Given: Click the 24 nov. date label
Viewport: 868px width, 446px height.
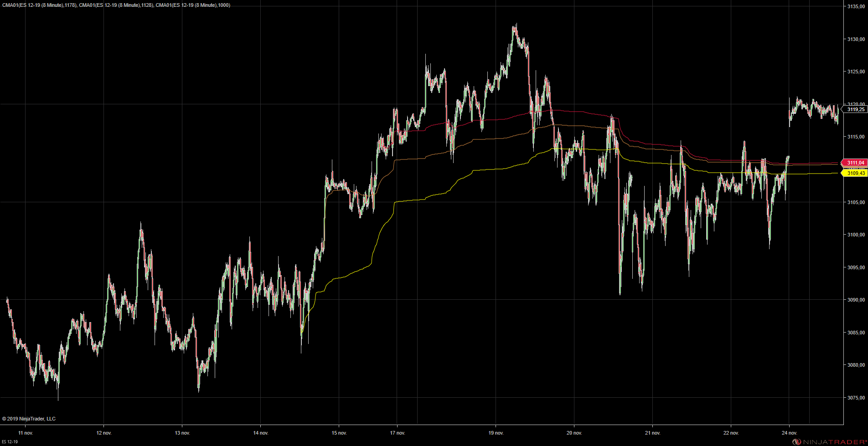Looking at the screenshot, I should (790, 433).
